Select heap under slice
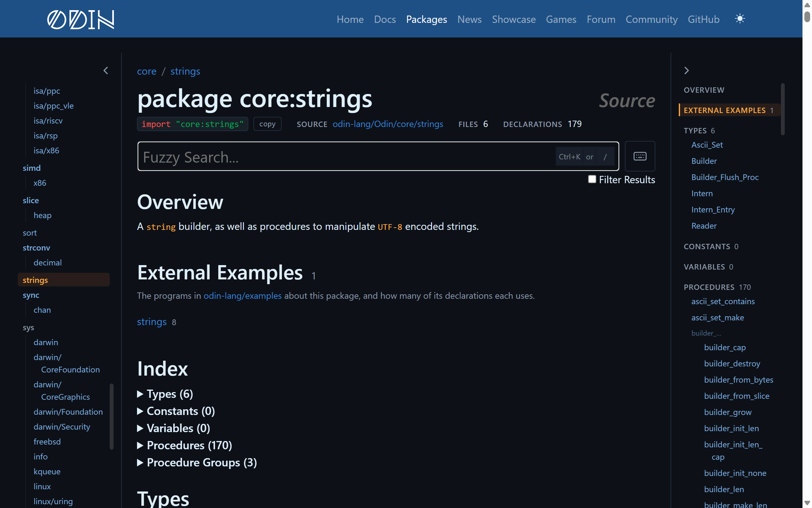 42,215
